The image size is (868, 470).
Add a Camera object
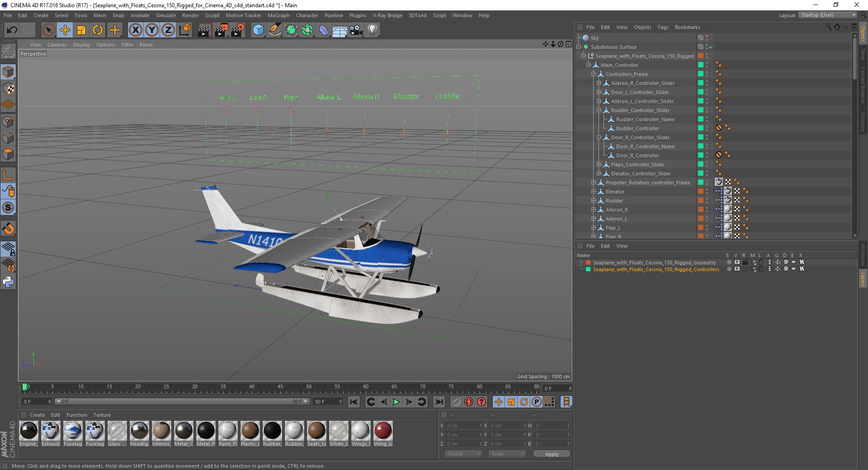(x=356, y=30)
